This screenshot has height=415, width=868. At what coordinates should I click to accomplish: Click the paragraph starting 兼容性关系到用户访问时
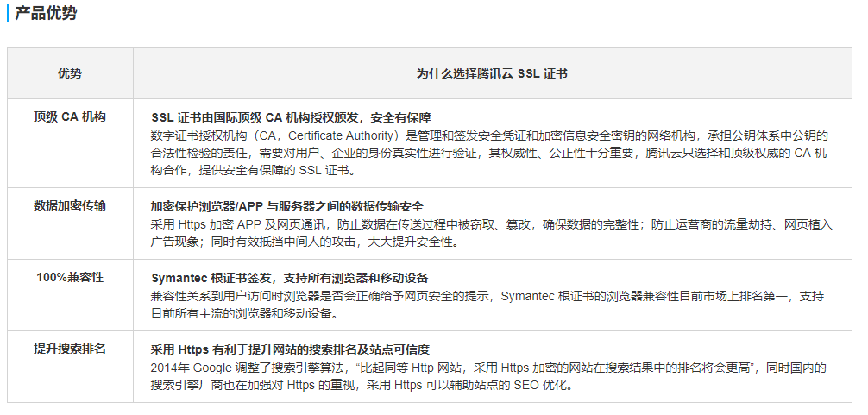pos(487,305)
